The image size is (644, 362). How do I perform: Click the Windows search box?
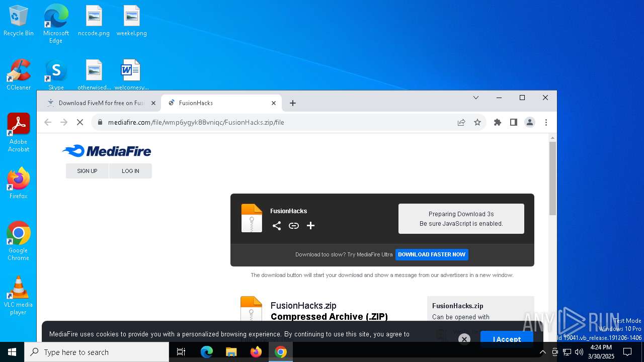point(97,352)
